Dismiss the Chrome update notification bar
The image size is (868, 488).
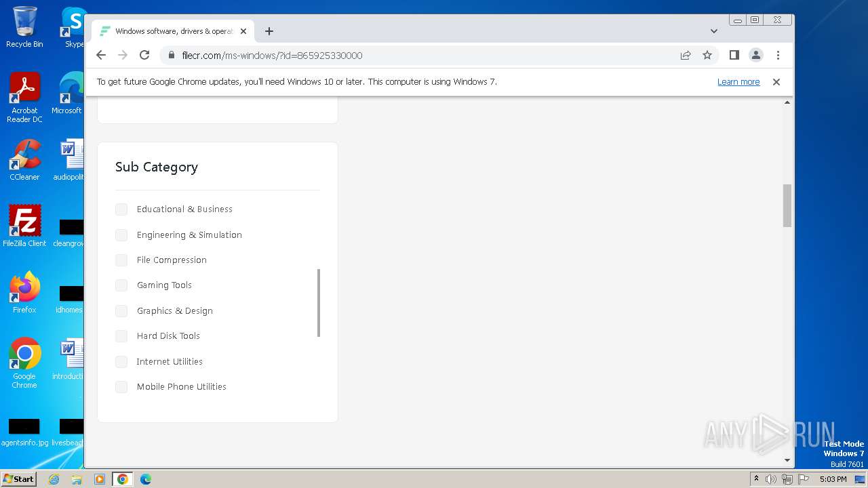click(x=776, y=81)
